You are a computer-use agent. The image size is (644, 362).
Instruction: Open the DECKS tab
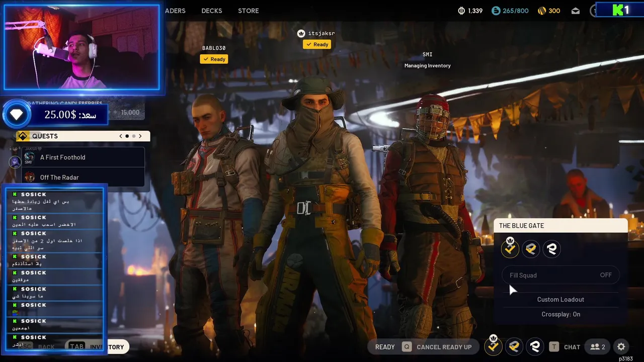tap(212, 11)
